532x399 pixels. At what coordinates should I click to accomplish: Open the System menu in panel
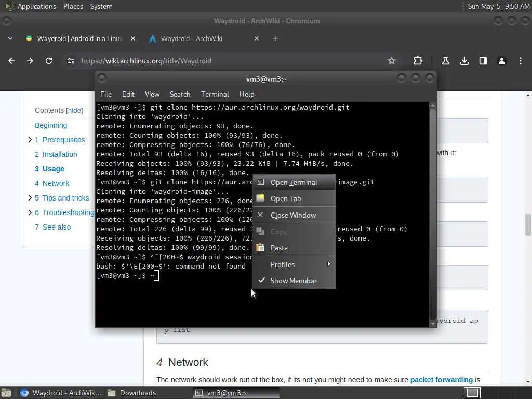point(101,6)
